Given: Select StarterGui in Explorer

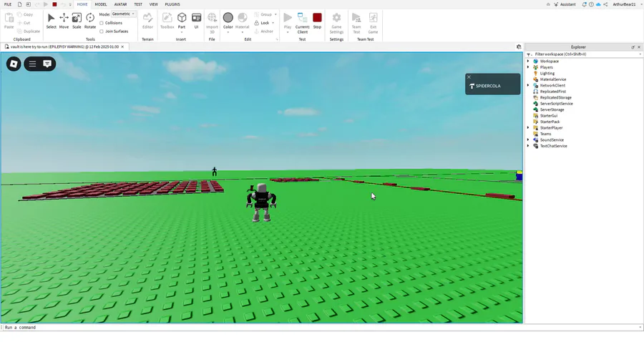Looking at the screenshot, I should pos(549,115).
